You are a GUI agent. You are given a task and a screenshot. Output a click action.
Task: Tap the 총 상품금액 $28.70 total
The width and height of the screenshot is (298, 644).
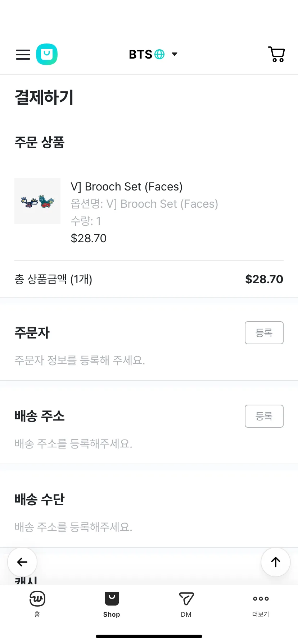(264, 279)
